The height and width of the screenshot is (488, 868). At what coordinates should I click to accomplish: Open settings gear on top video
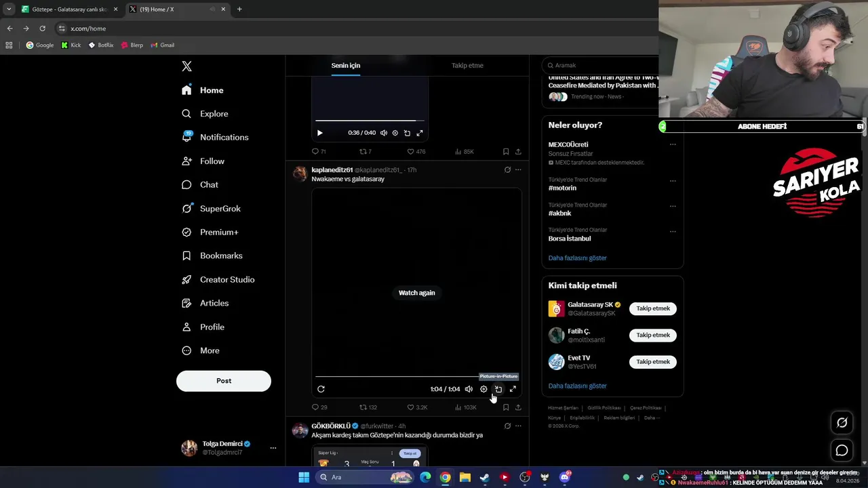point(395,133)
